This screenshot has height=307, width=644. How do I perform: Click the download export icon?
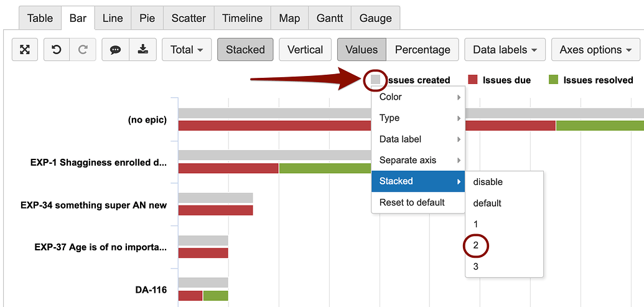pos(142,50)
